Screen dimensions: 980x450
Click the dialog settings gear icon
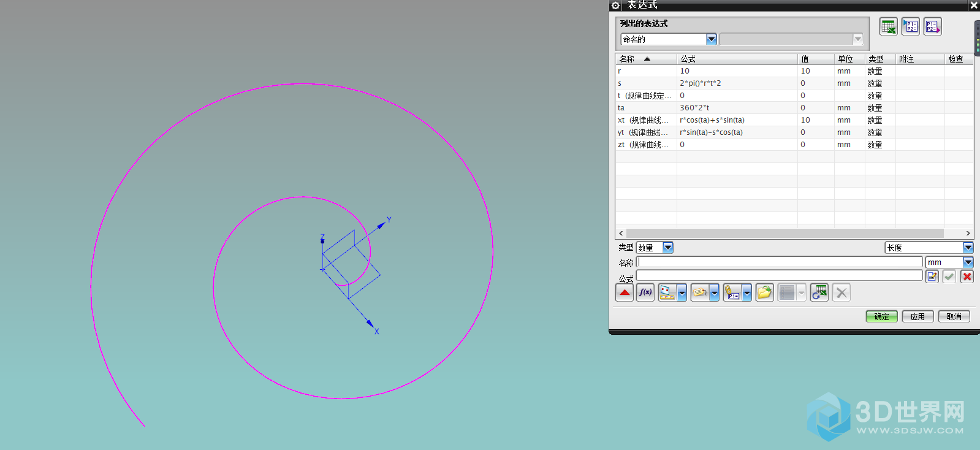[x=615, y=5]
